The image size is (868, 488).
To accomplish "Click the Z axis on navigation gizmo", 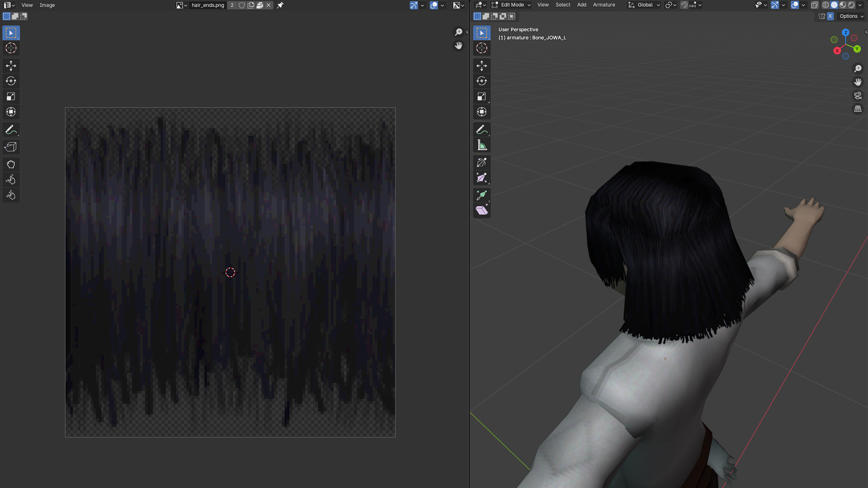I will tap(845, 33).
